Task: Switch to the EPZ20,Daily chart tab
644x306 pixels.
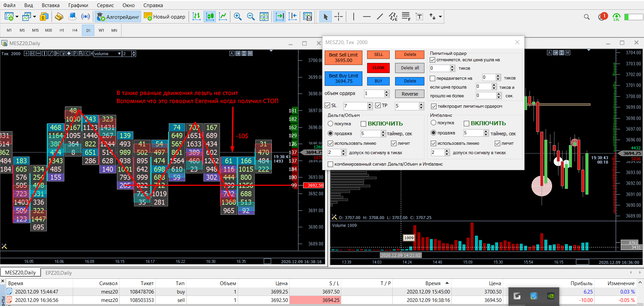Action: coord(59,273)
